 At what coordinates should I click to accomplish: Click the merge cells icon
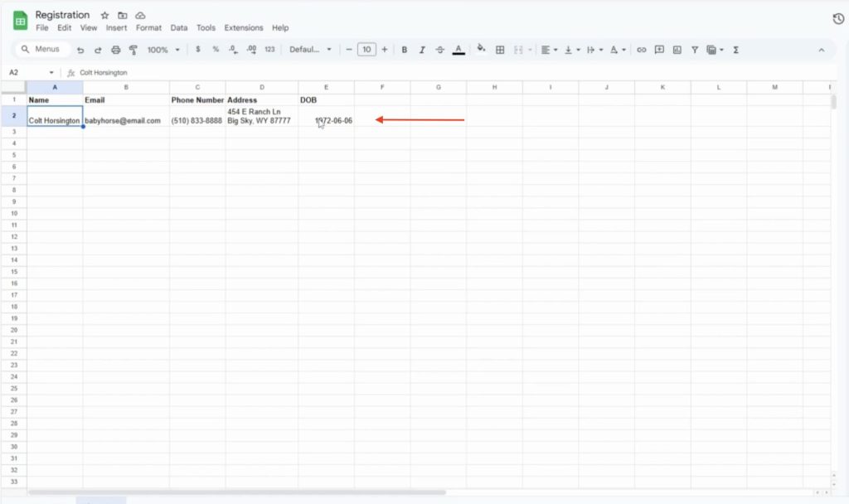(x=518, y=50)
